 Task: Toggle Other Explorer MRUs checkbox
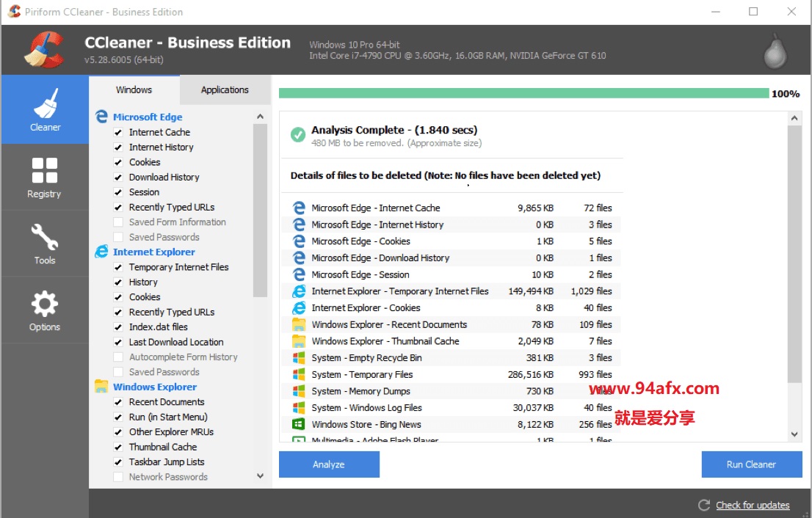118,432
